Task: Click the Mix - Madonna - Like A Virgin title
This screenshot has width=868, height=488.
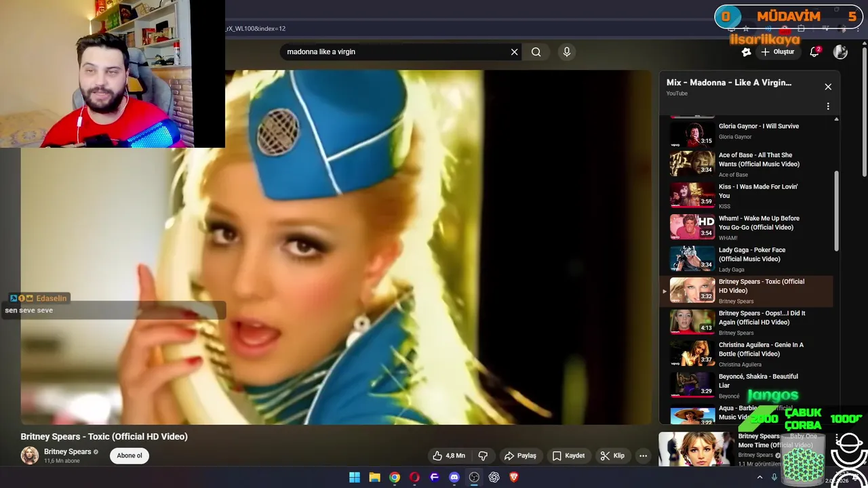Action: (729, 83)
